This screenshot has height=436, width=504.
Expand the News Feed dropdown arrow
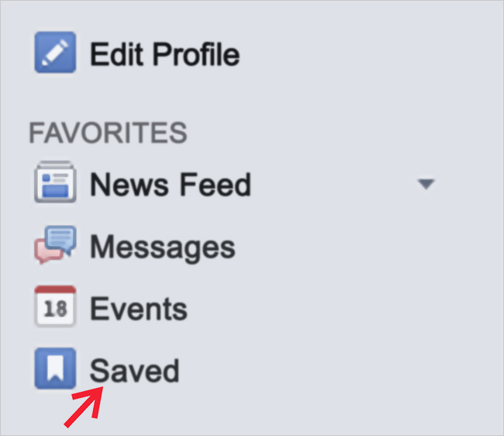click(x=426, y=185)
